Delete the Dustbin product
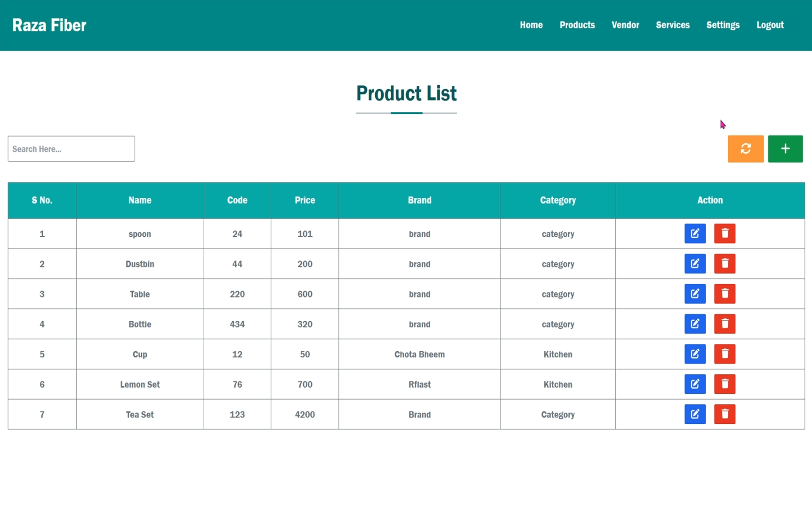 pos(724,264)
